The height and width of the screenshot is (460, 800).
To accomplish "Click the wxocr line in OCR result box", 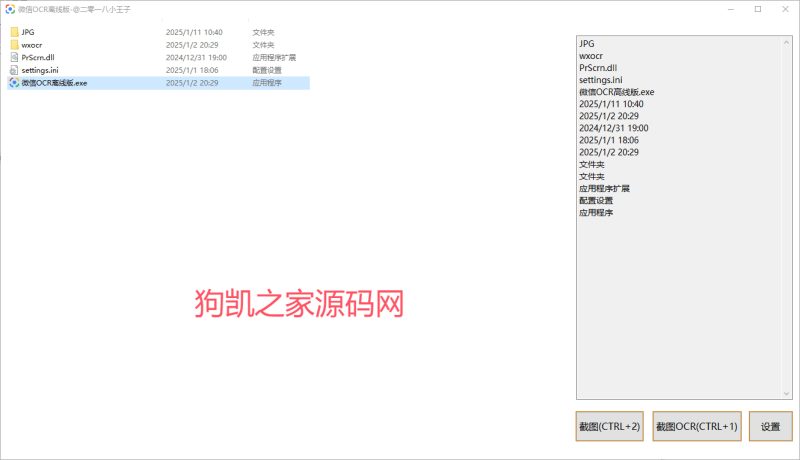I will [x=591, y=56].
